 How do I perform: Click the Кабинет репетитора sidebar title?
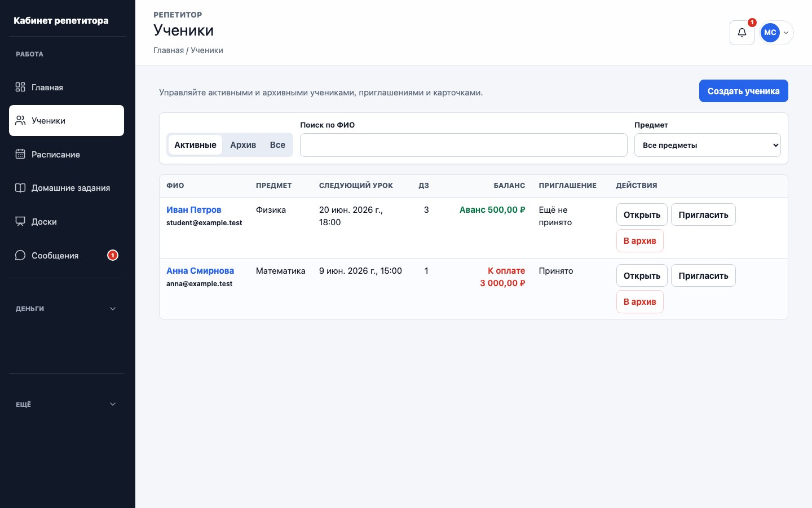(61, 20)
